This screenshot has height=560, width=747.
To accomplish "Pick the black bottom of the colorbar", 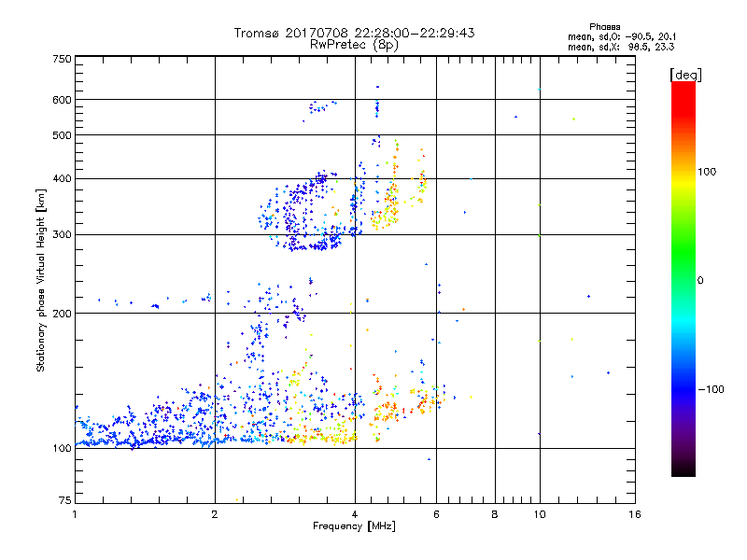I will tap(684, 471).
